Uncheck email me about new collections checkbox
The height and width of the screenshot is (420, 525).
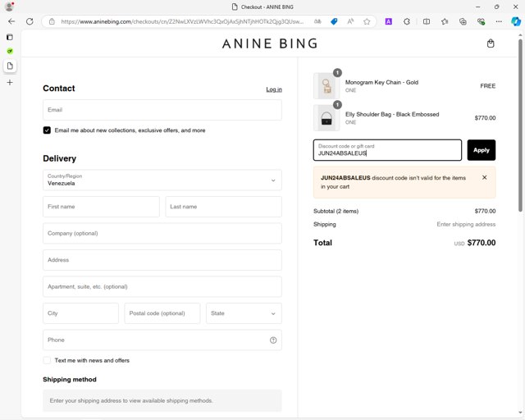pyautogui.click(x=47, y=130)
